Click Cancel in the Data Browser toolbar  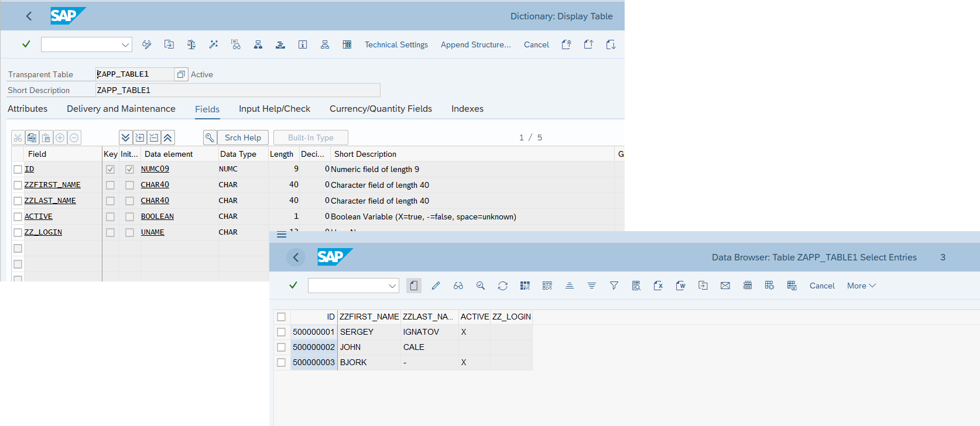[822, 286]
